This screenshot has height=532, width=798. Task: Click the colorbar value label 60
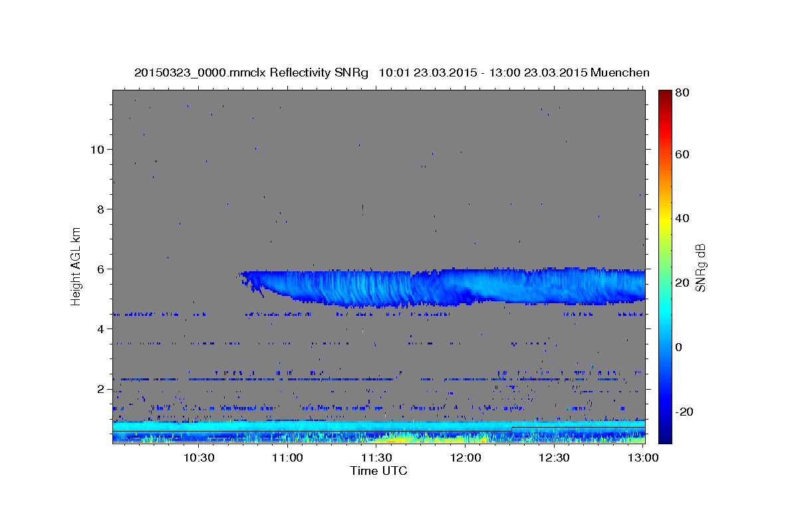(x=684, y=154)
